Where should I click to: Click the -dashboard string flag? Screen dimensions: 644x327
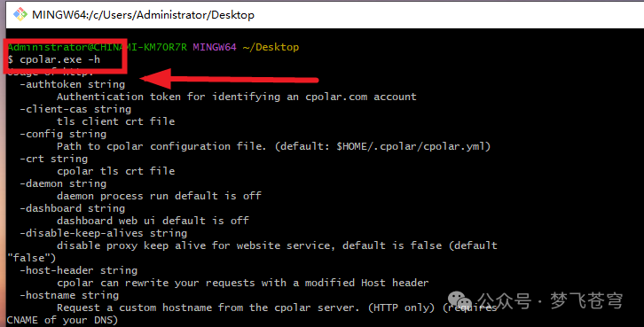pyautogui.click(x=72, y=208)
